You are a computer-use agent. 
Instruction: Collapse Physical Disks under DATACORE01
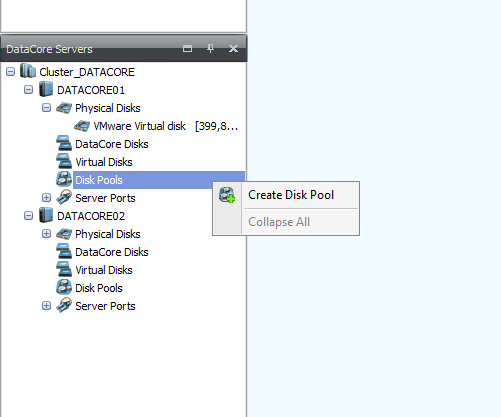click(46, 108)
